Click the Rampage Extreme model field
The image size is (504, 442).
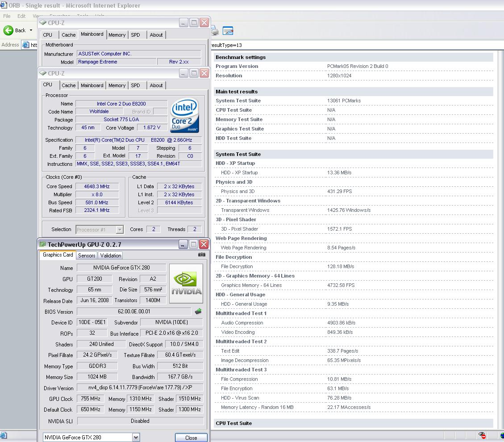[117, 62]
